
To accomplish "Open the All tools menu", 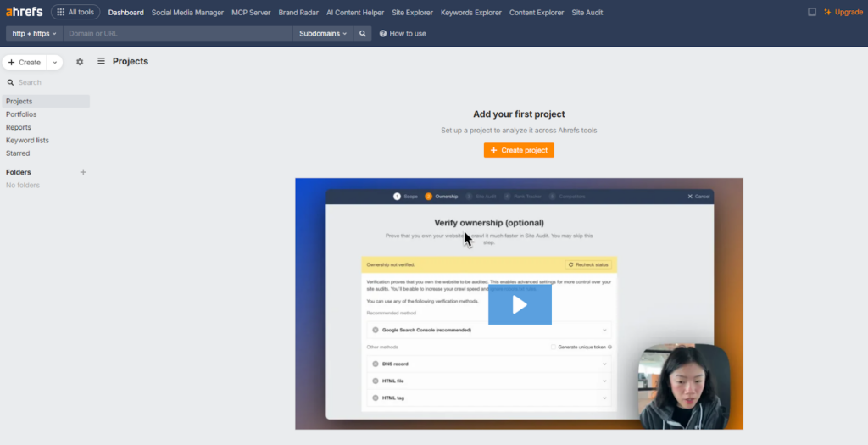I will coord(75,12).
